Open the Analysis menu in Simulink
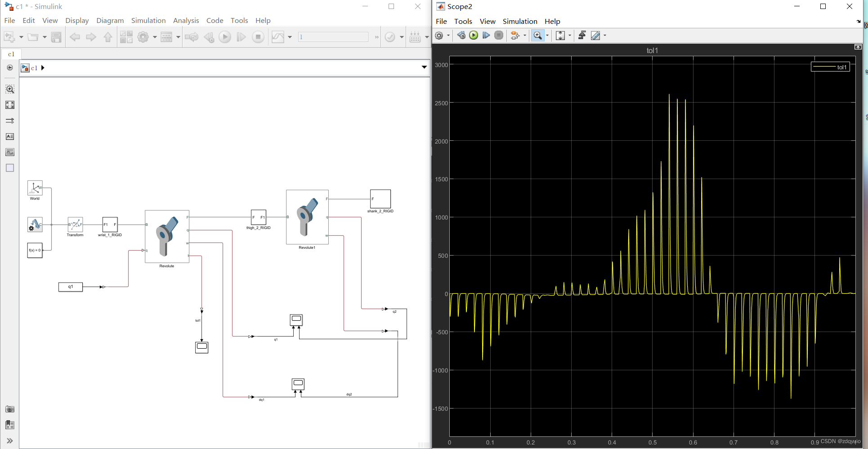Screen dimensions: 868x449 pos(186,21)
